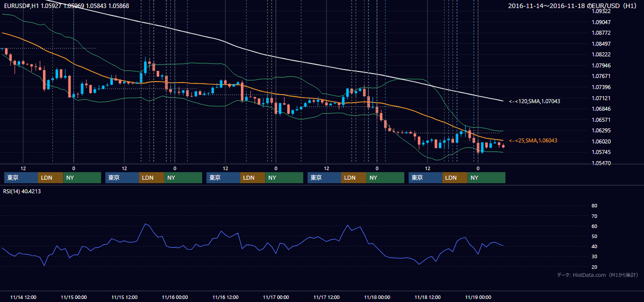The height and width of the screenshot is (302, 644).
Task: Select the 25 SMA label reading 1.06043
Action: tap(533, 140)
